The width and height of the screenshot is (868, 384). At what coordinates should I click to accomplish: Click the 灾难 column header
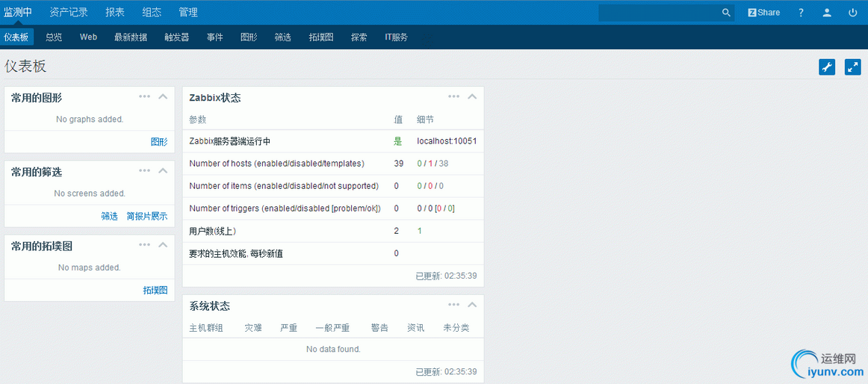pyautogui.click(x=253, y=327)
